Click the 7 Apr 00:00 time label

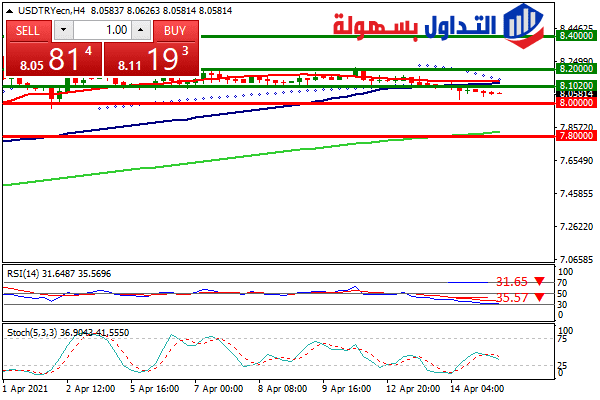(x=219, y=389)
